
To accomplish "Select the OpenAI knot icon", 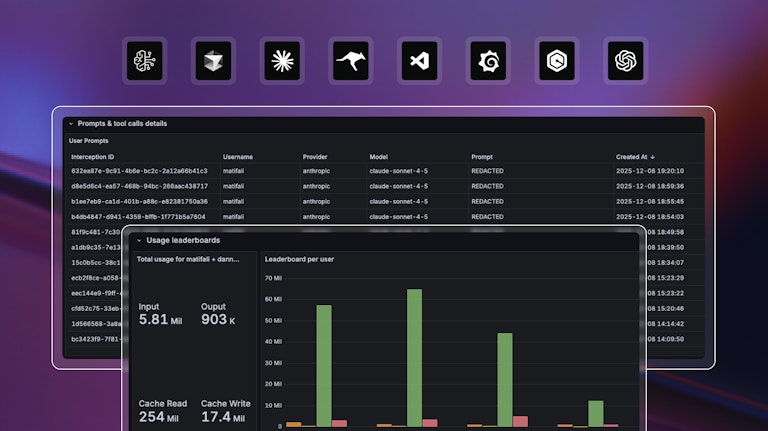I will point(626,61).
